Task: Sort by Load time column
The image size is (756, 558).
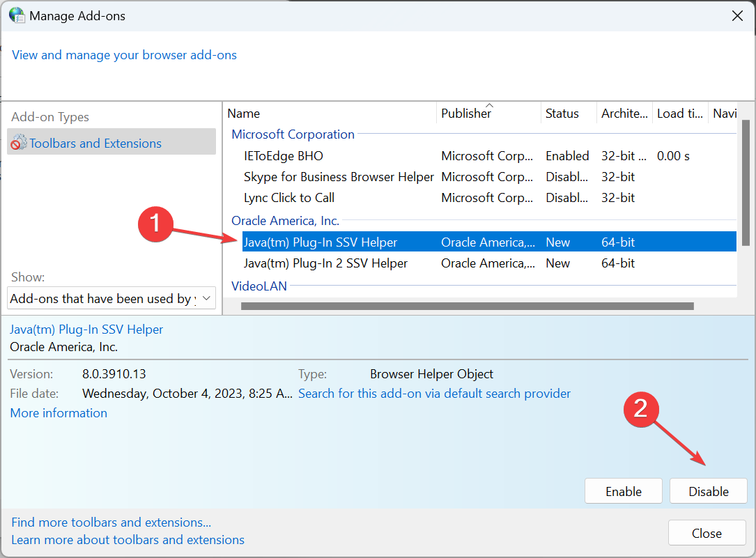Action: [x=679, y=114]
